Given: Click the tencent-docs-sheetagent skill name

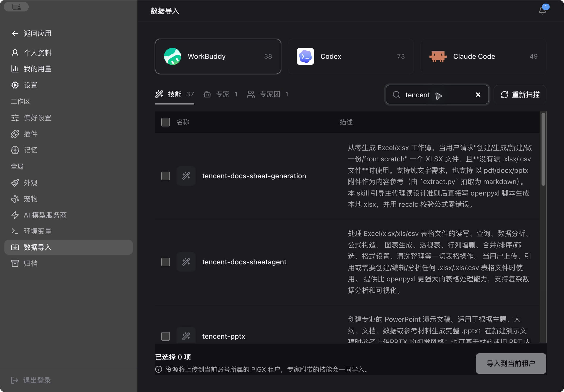Looking at the screenshot, I should 244,262.
